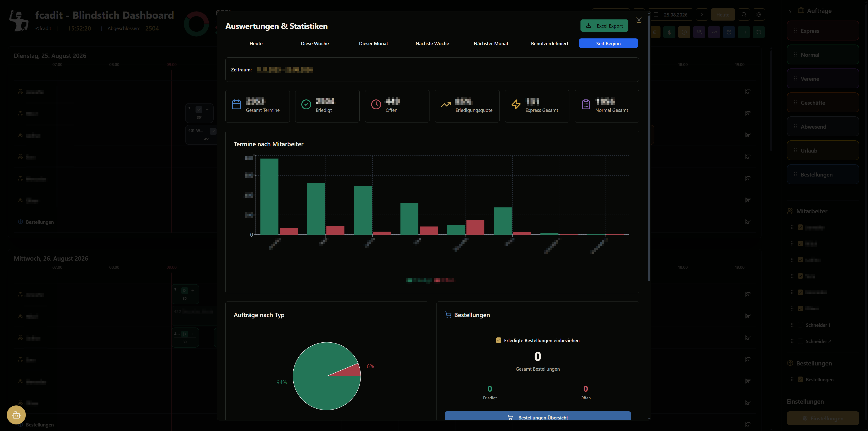Select the Vereine order type card
The width and height of the screenshot is (868, 431).
click(x=823, y=78)
